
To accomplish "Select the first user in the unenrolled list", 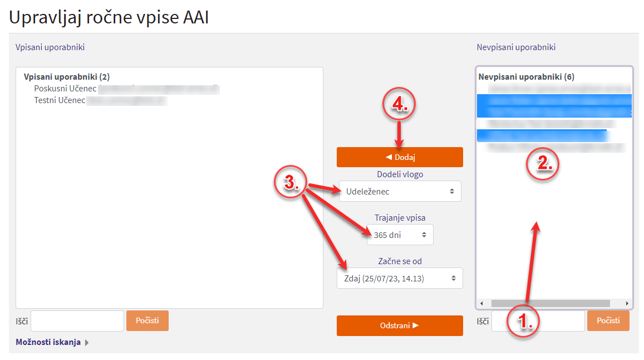I will tap(554, 89).
